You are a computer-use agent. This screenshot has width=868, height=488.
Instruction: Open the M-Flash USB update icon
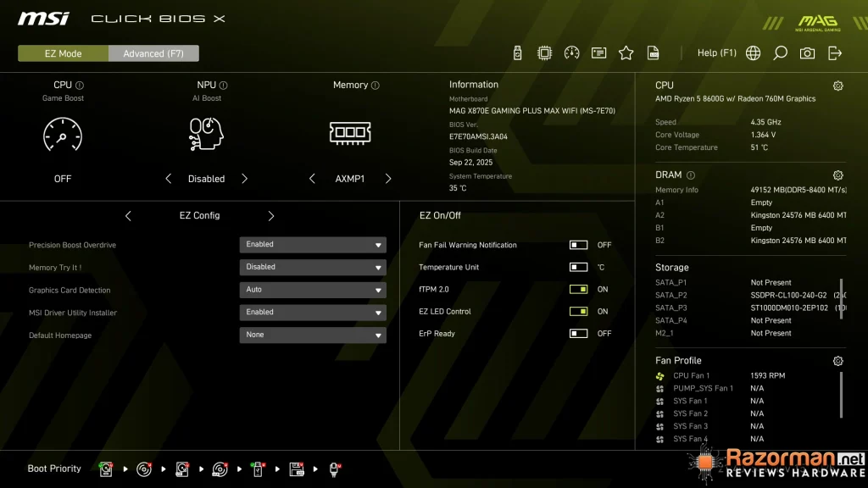pyautogui.click(x=517, y=53)
